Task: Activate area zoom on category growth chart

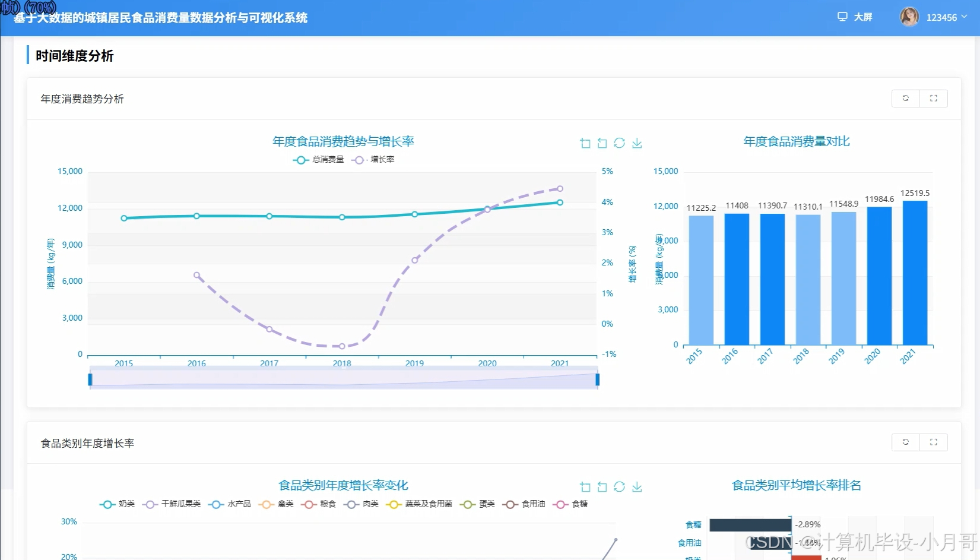Action: 585,487
